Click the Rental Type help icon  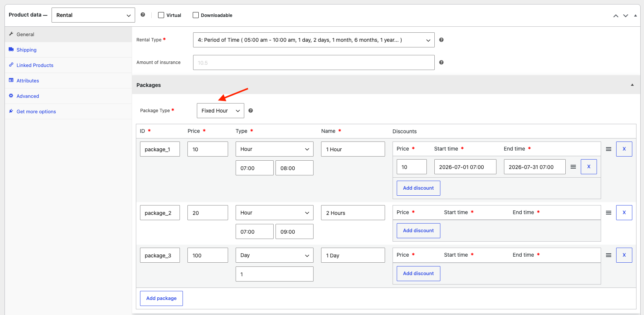pos(441,40)
